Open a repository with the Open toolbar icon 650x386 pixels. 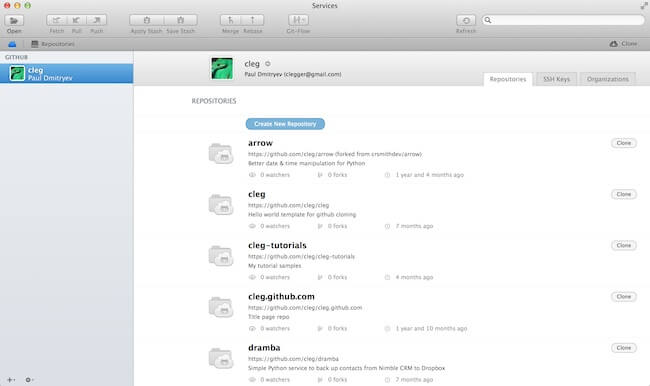[x=14, y=20]
